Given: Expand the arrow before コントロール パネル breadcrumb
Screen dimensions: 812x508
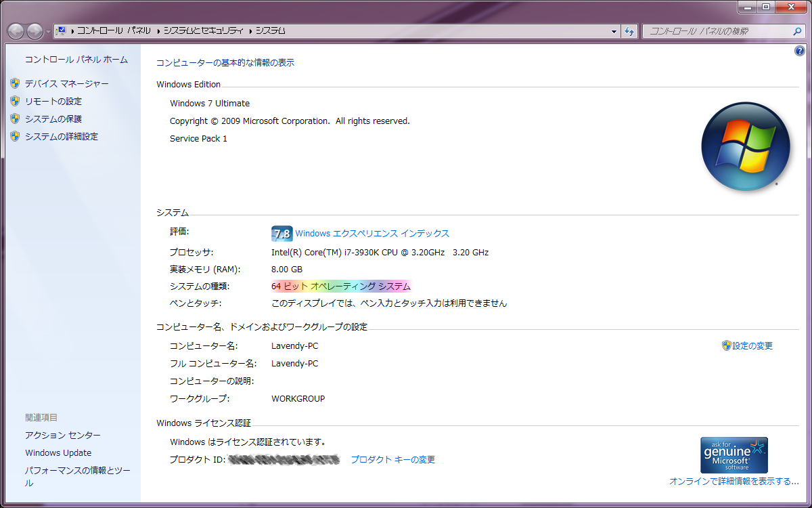Looking at the screenshot, I should (72, 31).
